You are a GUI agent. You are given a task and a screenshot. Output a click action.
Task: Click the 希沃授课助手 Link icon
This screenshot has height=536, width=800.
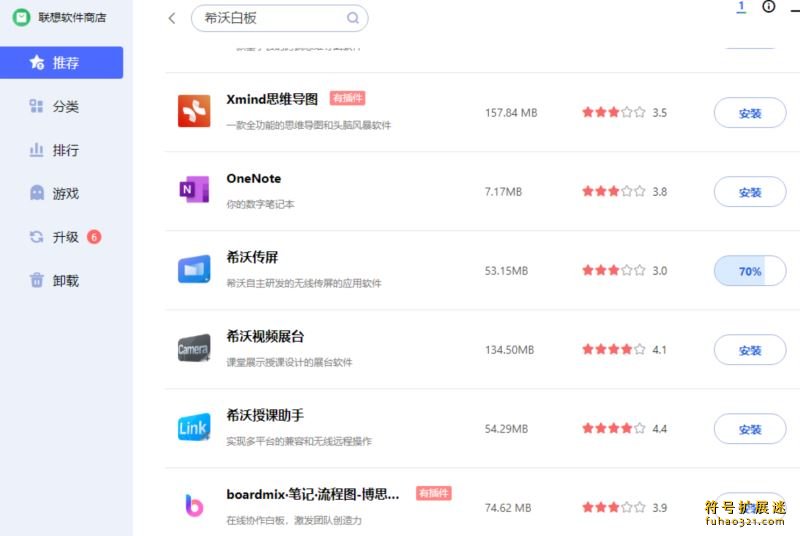coord(194,427)
